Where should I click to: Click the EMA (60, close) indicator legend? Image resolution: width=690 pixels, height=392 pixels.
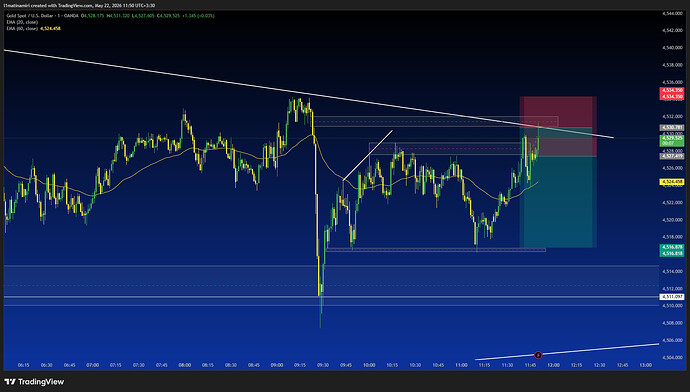(22, 28)
